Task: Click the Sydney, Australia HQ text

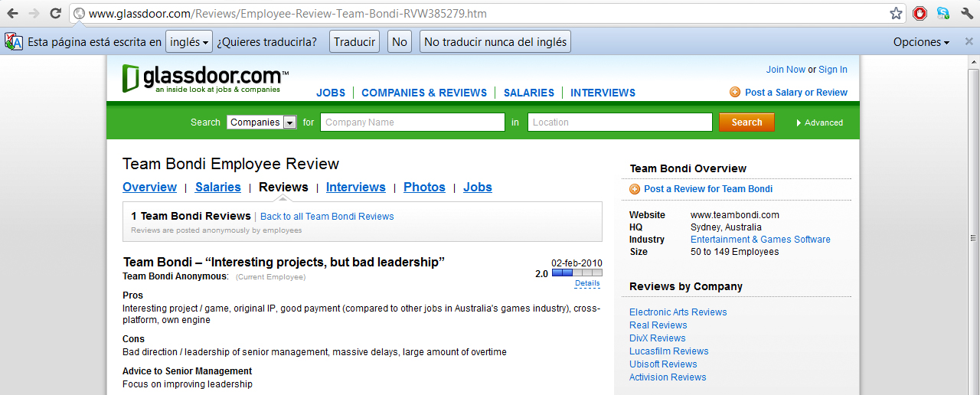Action: pyautogui.click(x=726, y=227)
